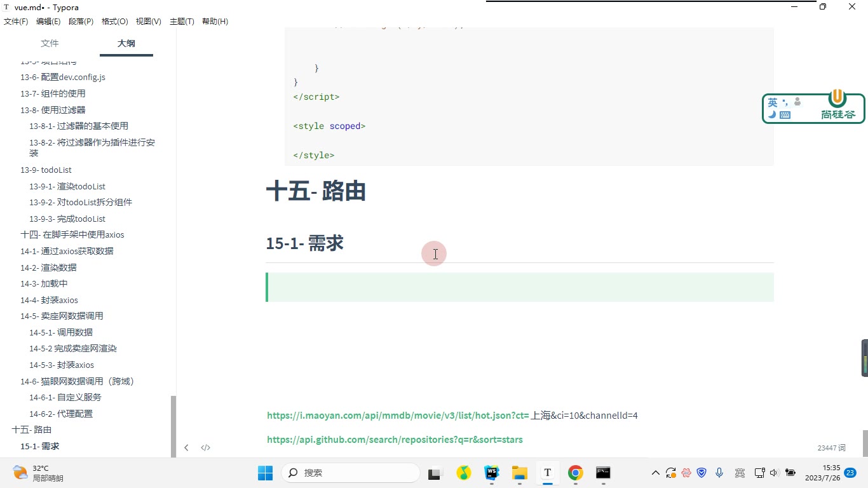Image resolution: width=868 pixels, height=488 pixels.
Task: Open the 主题(T) menu
Action: pyautogui.click(x=182, y=22)
